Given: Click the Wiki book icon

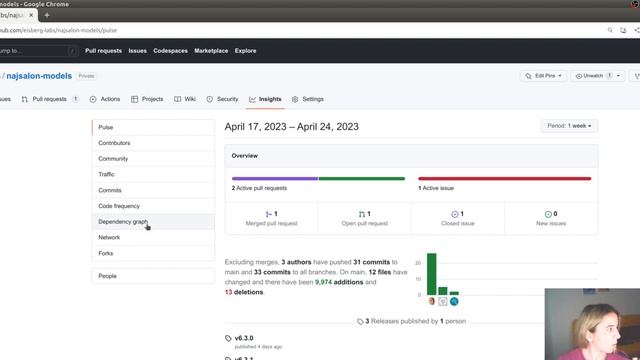Looking at the screenshot, I should pos(177,99).
